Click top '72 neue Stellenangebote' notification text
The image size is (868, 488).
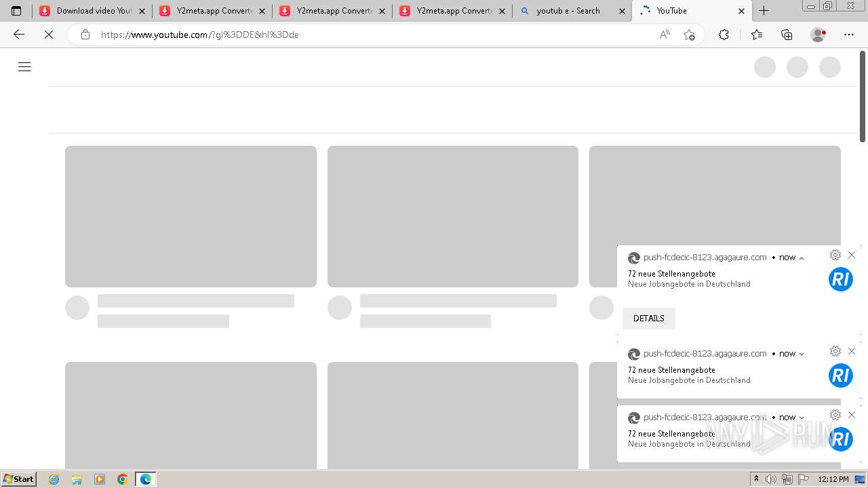tap(671, 274)
